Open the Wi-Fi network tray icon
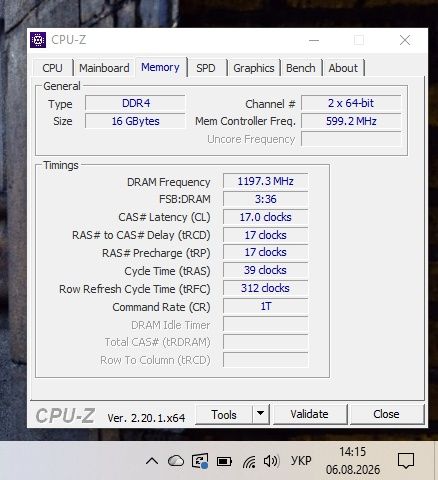438x480 pixels. (249, 462)
